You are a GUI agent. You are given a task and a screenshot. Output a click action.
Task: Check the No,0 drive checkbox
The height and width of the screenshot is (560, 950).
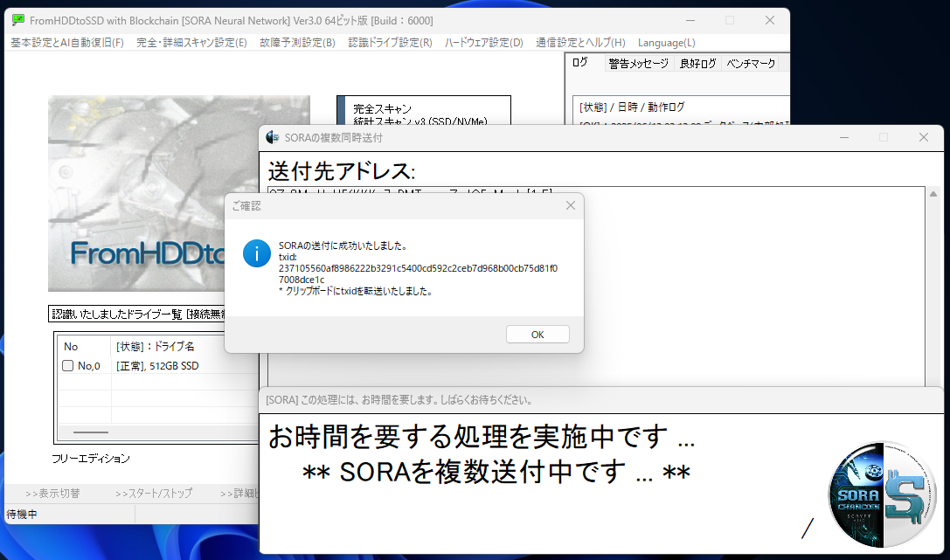tap(68, 366)
